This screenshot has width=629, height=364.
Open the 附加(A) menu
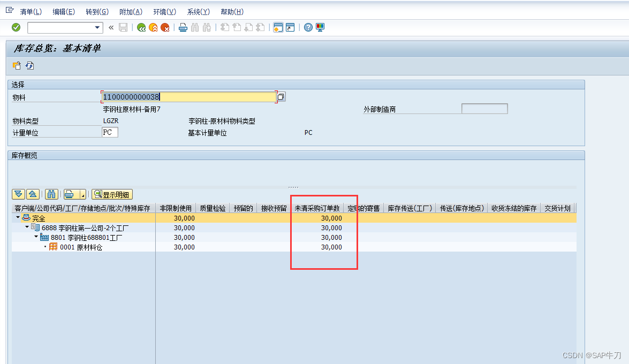point(131,12)
